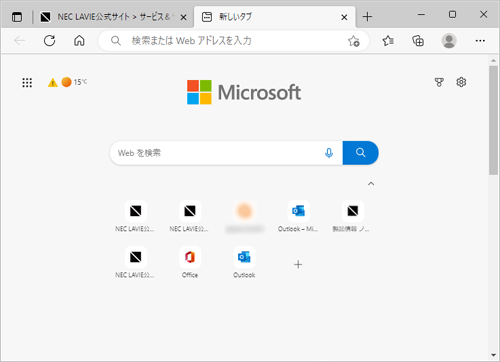
Task: Open the app launcher grid
Action: (27, 82)
